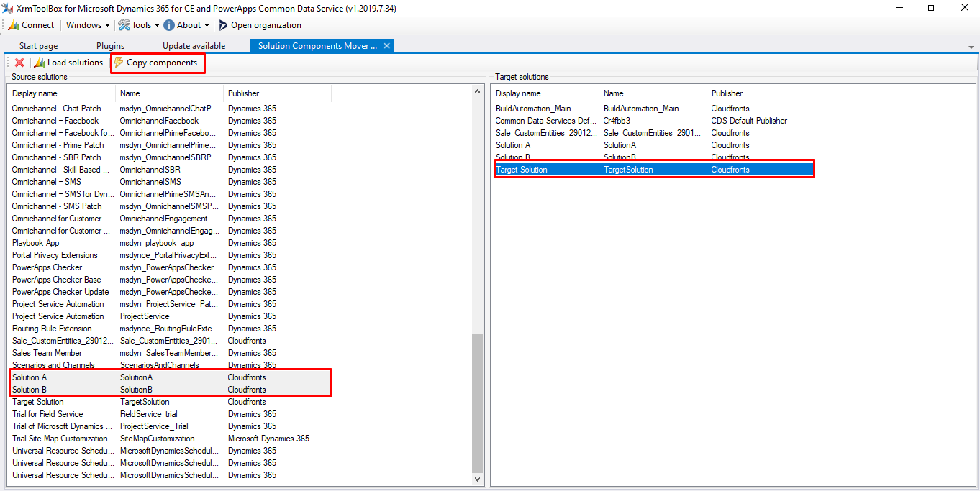Select Omnichannel - Prime Patch row
Viewport: 980px width, 491px height.
[169, 145]
